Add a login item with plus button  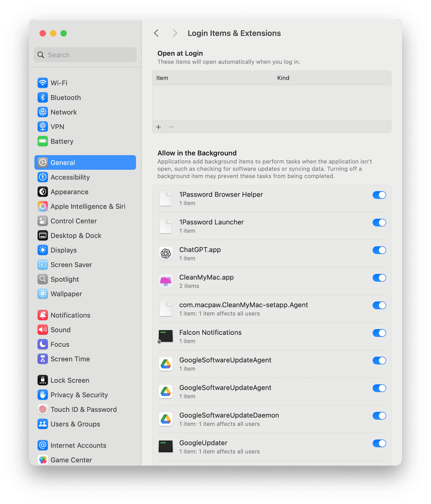tap(158, 127)
